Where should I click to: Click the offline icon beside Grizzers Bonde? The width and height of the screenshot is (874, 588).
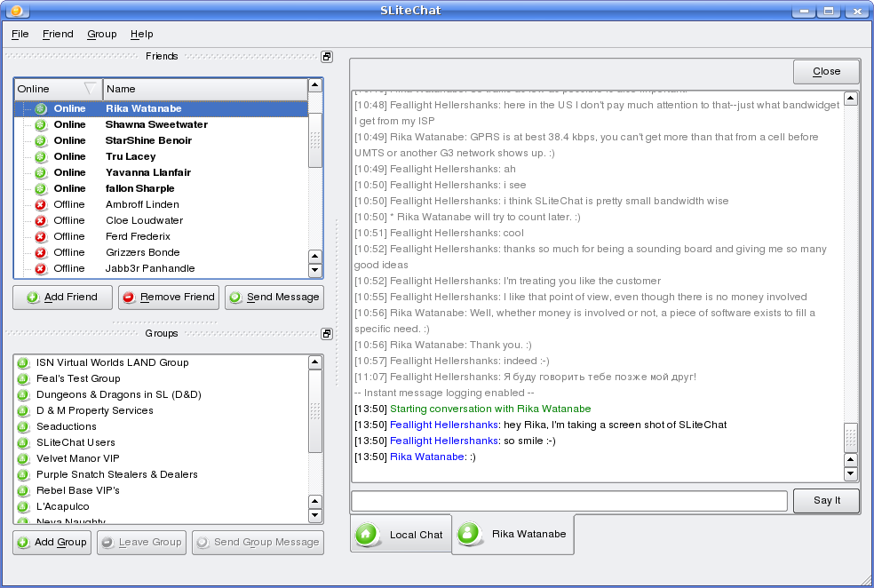(41, 253)
